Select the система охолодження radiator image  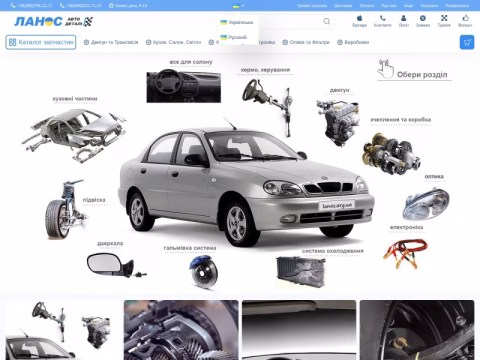(301, 272)
